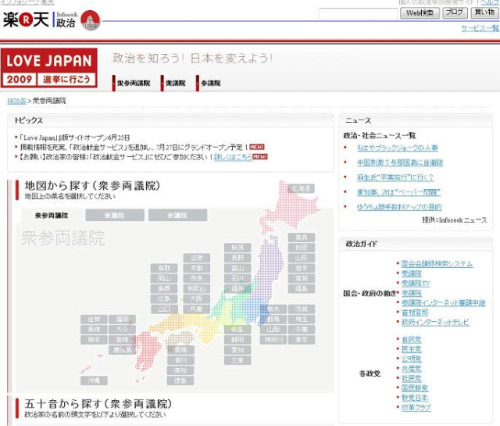
Task: Select 和歌山 prefecture label
Action: pos(197,289)
